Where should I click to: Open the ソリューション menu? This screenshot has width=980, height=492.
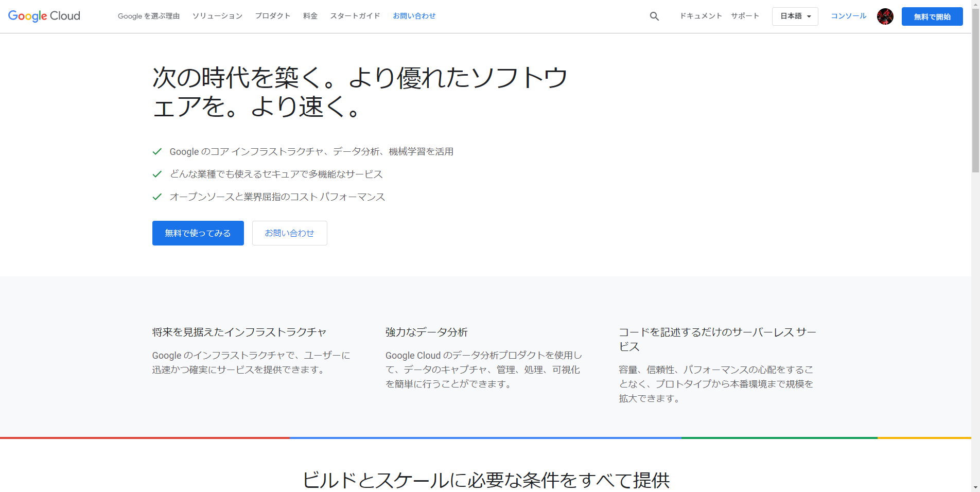click(217, 16)
